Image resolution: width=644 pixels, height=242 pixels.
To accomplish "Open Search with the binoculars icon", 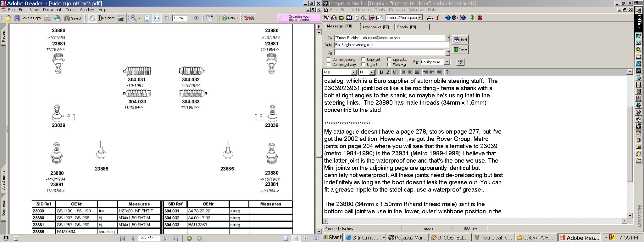I will coord(73,18).
